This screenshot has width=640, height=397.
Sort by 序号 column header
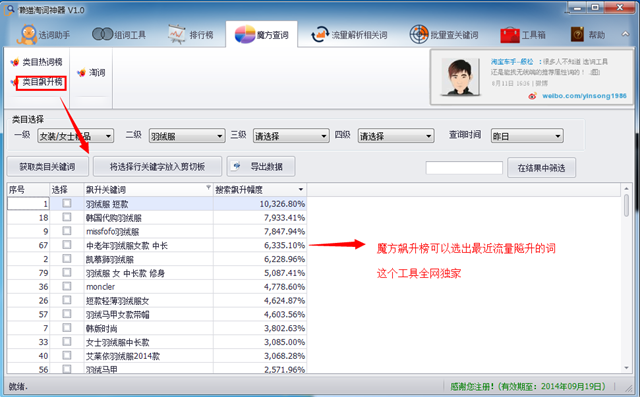click(28, 190)
